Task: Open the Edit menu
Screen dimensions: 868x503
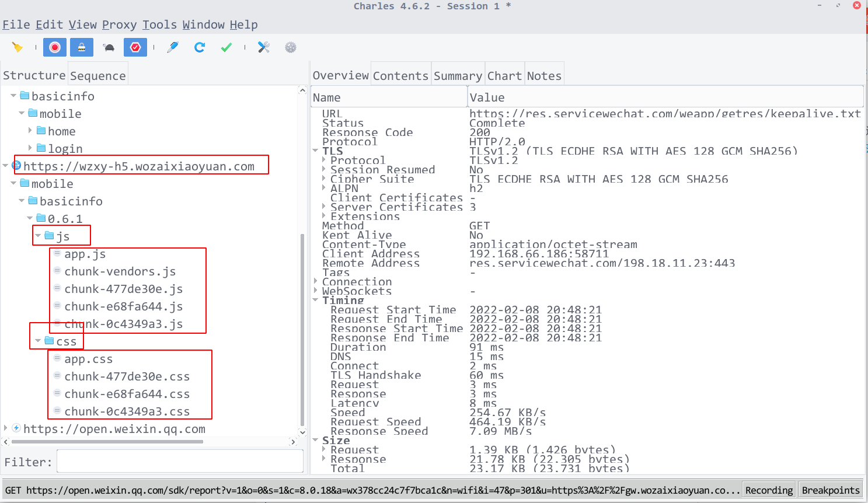Action: [x=49, y=25]
